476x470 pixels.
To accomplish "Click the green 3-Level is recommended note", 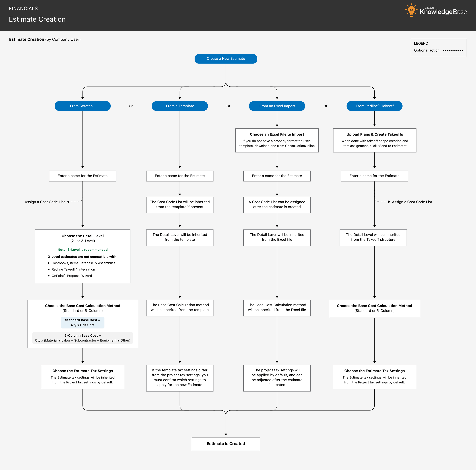I will click(x=83, y=250).
